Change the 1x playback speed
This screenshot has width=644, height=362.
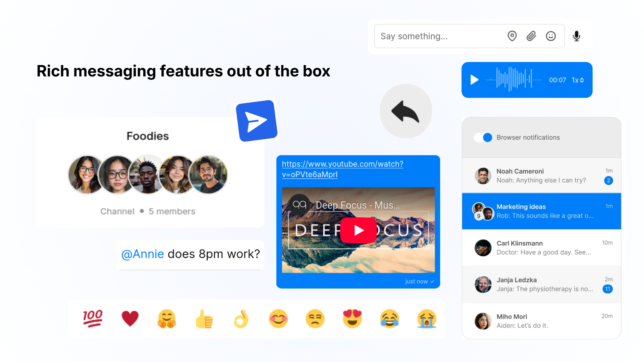point(578,80)
